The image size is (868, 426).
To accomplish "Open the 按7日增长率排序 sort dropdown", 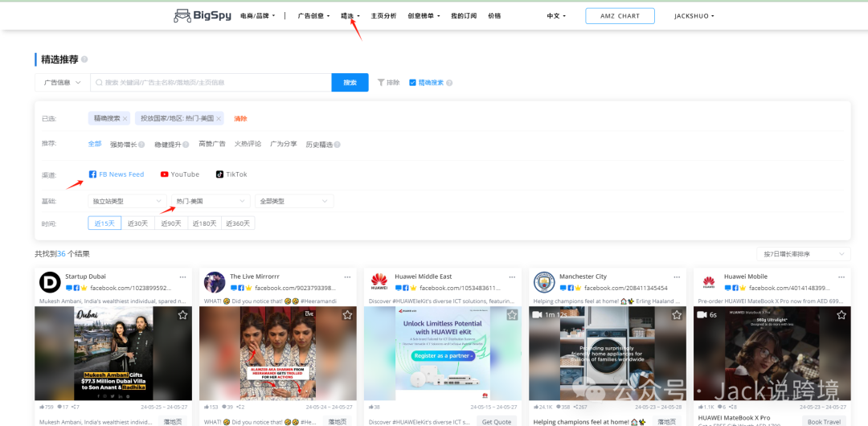I will pyautogui.click(x=802, y=254).
